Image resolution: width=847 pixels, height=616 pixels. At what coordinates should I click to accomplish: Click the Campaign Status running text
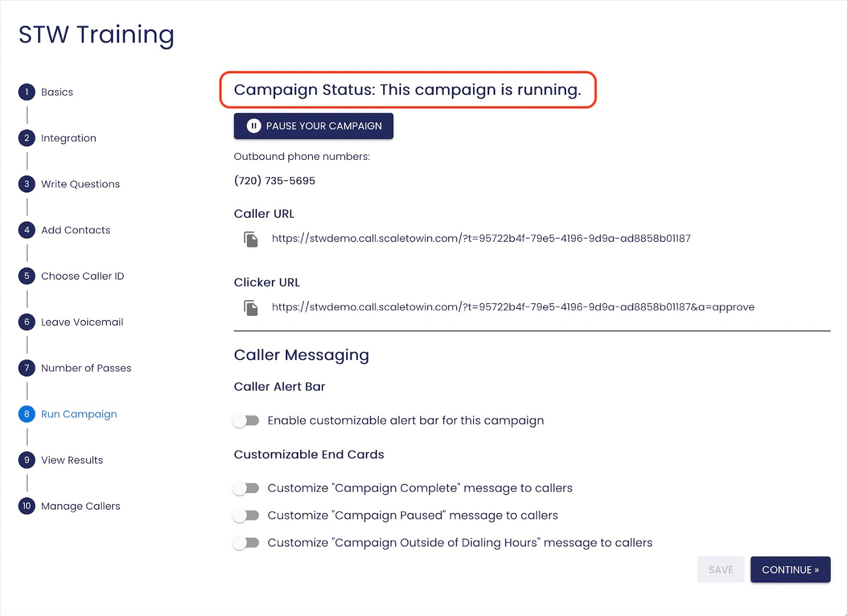pyautogui.click(x=408, y=90)
